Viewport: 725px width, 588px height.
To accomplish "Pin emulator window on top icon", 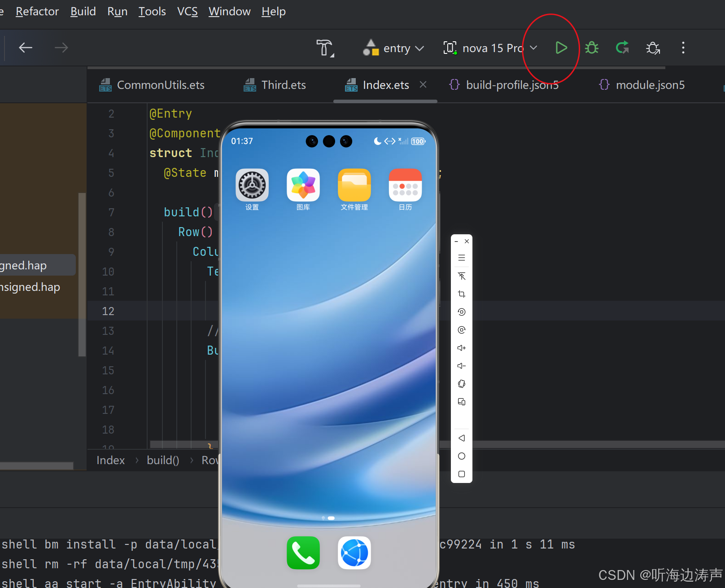I will click(x=462, y=276).
